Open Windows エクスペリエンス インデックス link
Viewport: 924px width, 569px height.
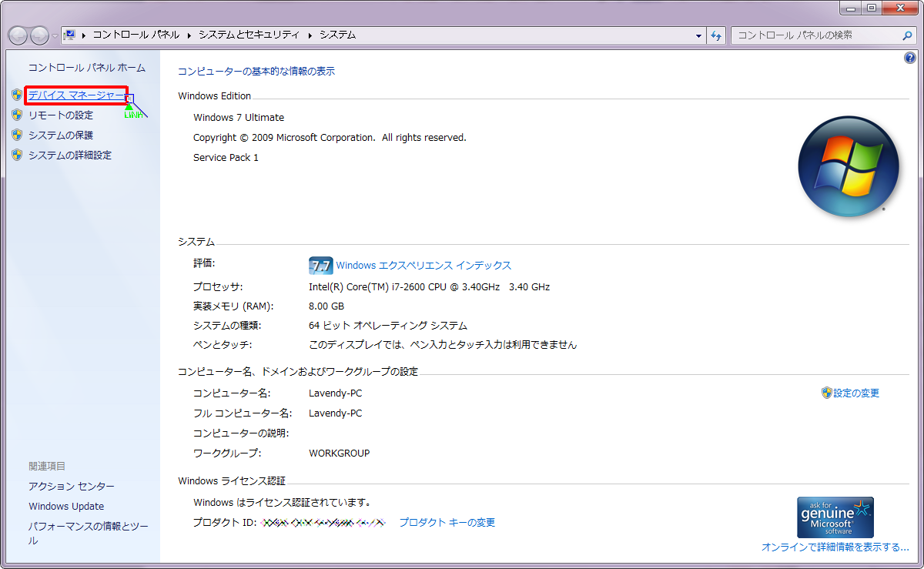423,265
